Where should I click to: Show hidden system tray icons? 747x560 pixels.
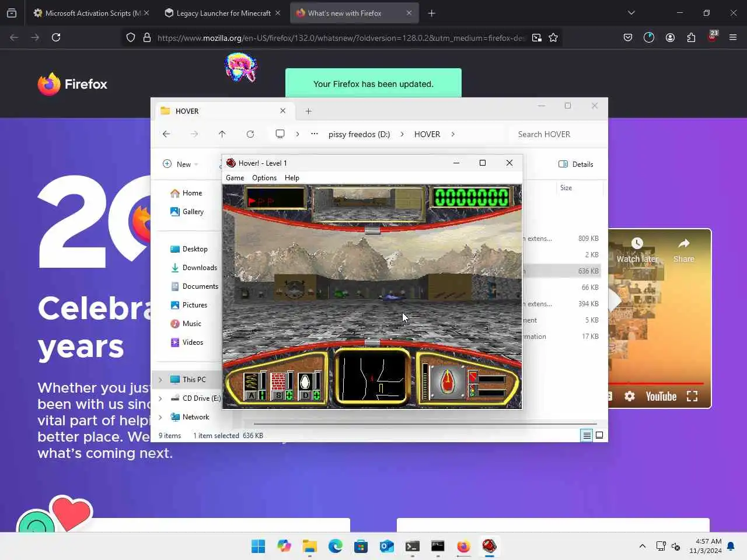point(643,547)
